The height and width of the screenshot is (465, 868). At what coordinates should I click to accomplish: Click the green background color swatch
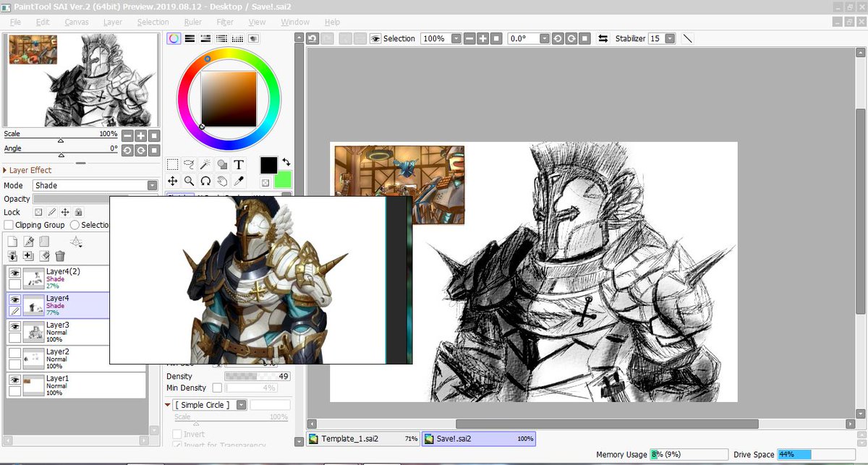pyautogui.click(x=283, y=179)
